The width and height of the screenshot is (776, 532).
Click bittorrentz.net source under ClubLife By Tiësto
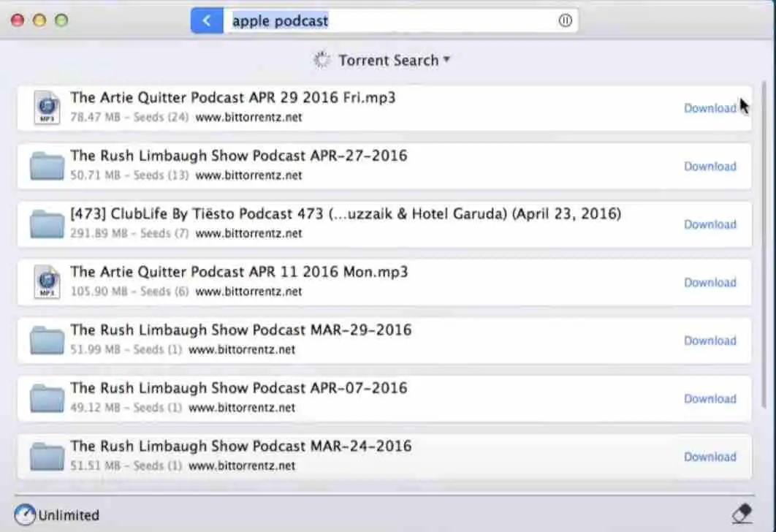click(248, 233)
